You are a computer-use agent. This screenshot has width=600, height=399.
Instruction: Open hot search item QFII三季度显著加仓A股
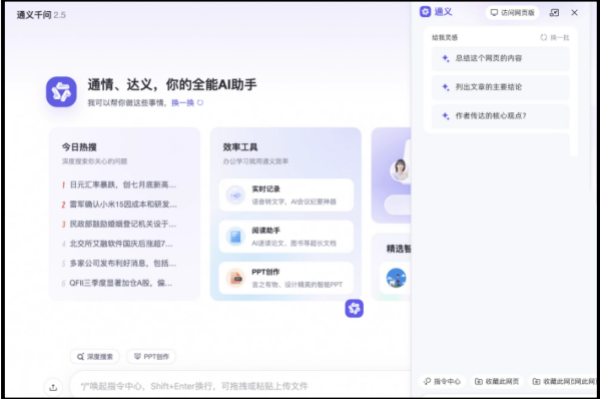pos(117,283)
